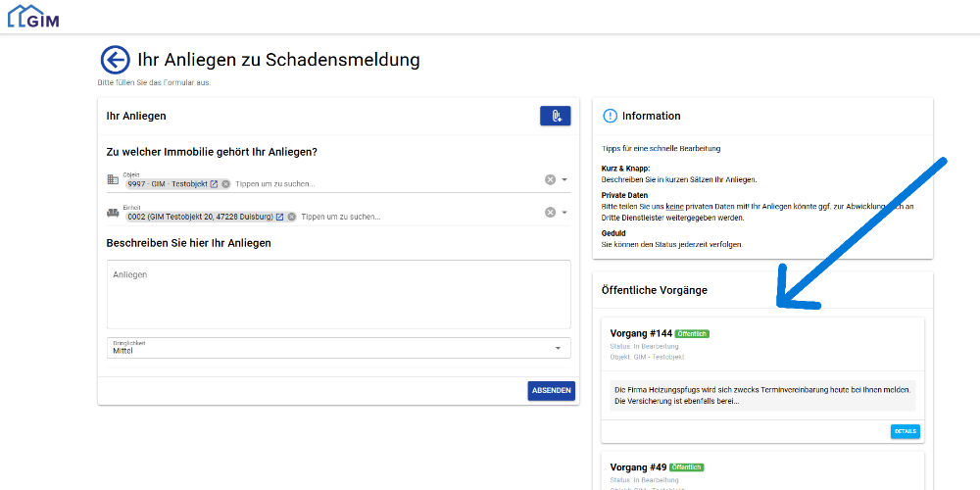
Task: Click the Information panel exclamation icon
Action: pos(610,116)
